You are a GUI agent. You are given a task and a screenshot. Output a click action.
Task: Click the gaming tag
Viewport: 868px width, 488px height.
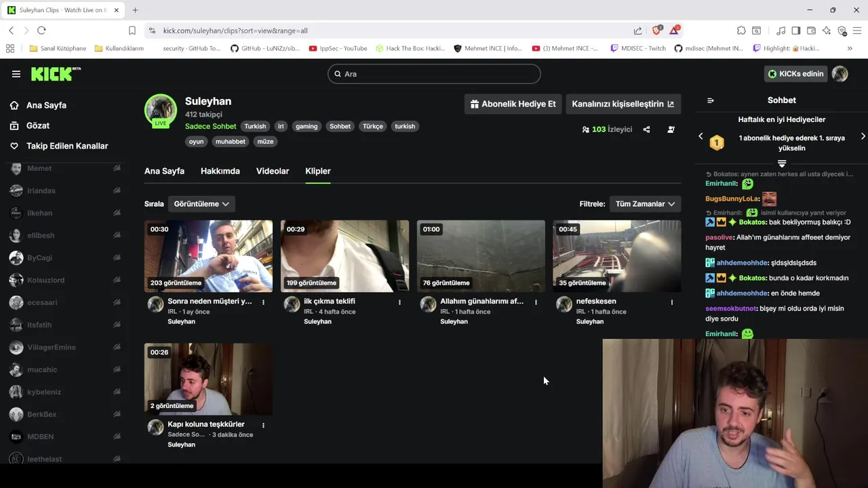(x=307, y=126)
